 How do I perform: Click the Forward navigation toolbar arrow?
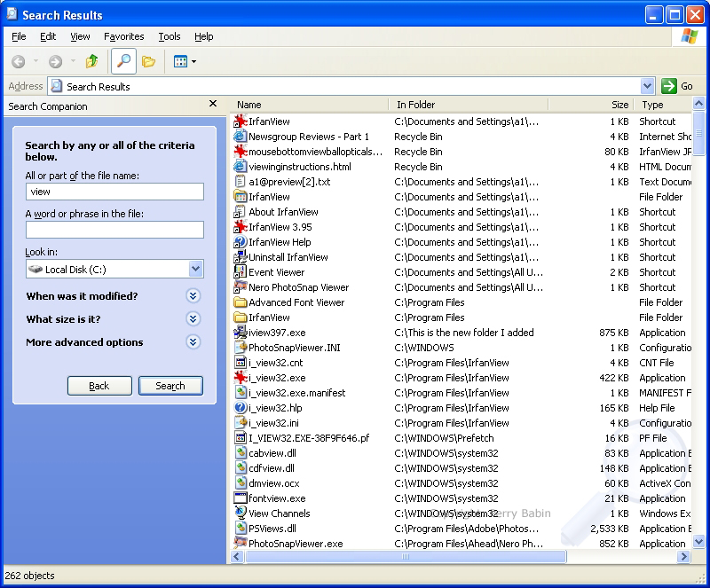pos(55,61)
